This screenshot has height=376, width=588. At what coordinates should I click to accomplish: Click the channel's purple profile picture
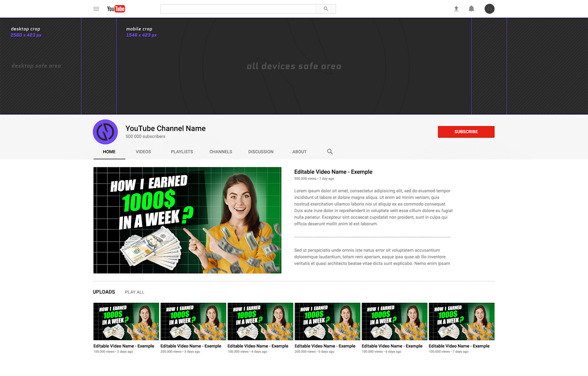pyautogui.click(x=105, y=132)
